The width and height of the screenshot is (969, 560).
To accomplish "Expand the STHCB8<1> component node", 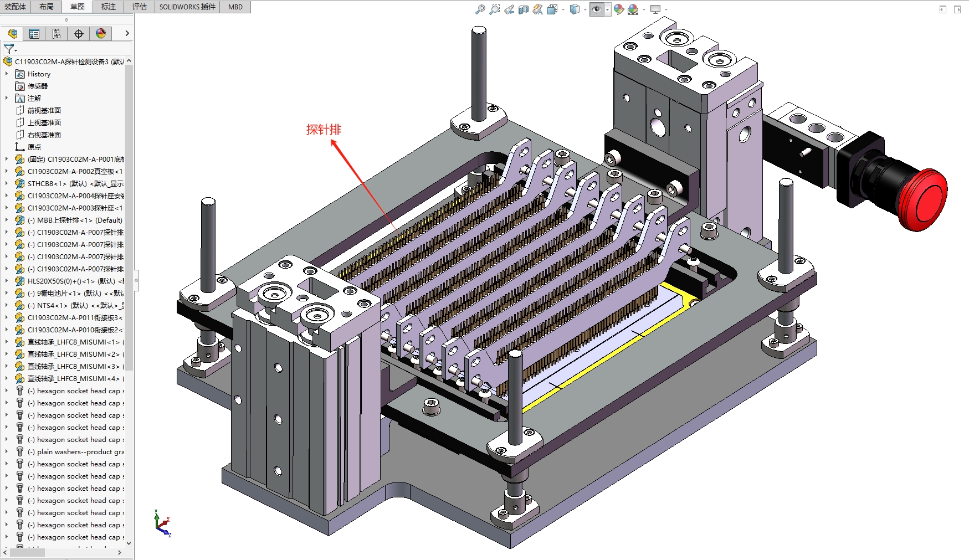I will point(7,183).
